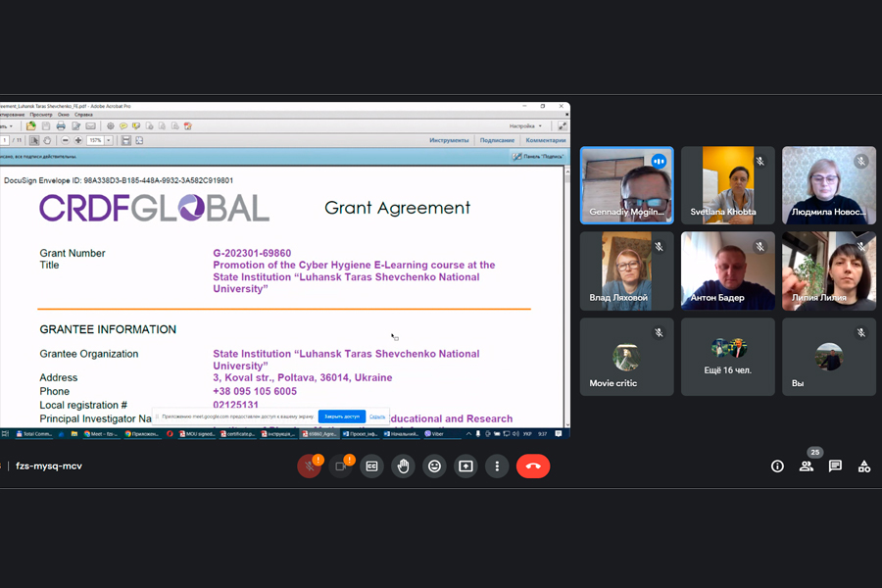
Task: Click the Панель "Подпись" button
Action: coord(538,157)
